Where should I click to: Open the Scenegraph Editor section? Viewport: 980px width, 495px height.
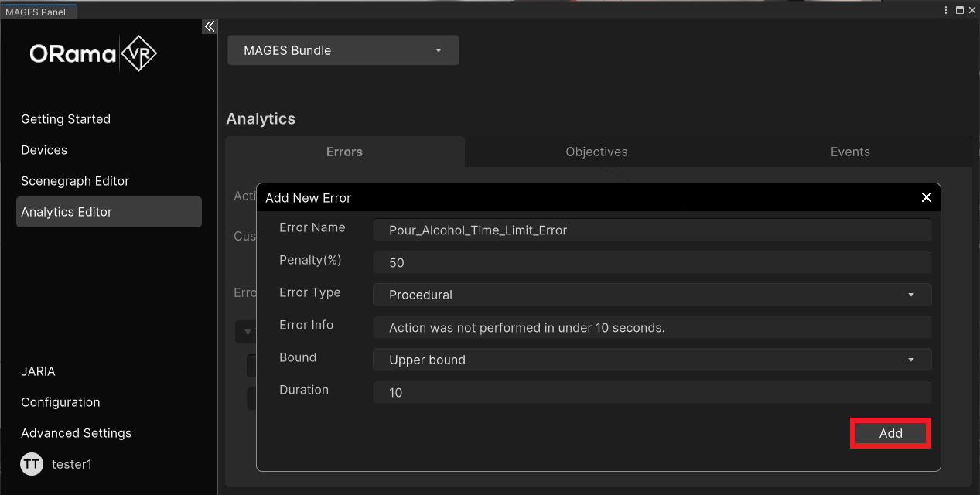click(x=75, y=180)
